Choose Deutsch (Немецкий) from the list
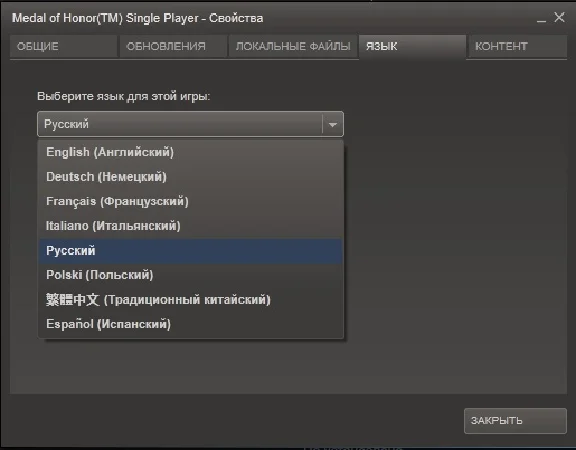This screenshot has width=576, height=450. pyautogui.click(x=190, y=177)
